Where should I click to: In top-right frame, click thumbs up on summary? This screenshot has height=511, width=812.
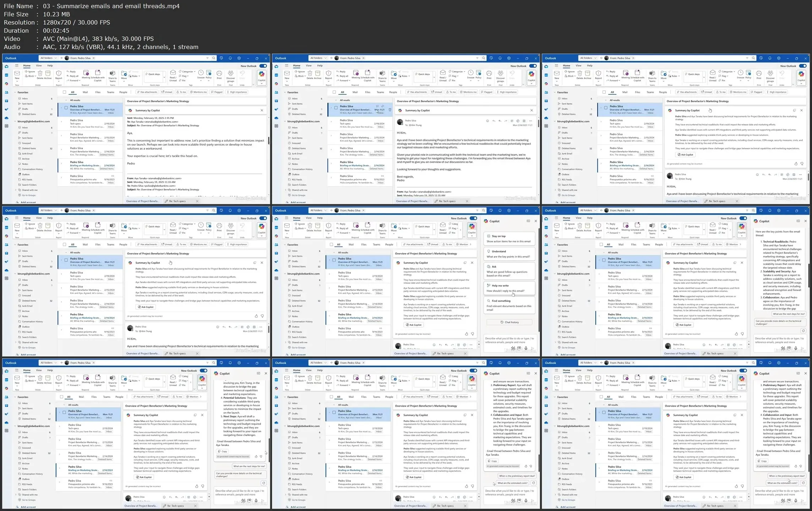(x=796, y=164)
